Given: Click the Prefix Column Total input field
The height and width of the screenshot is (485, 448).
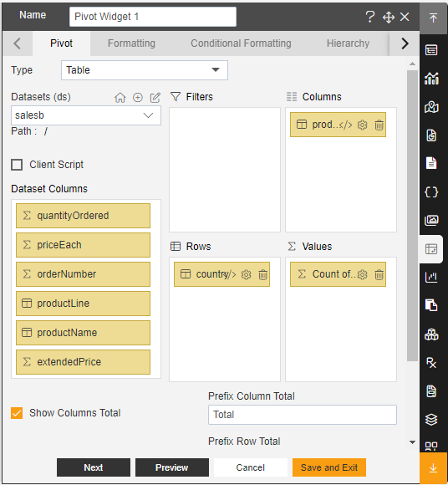Looking at the screenshot, I should tap(303, 415).
